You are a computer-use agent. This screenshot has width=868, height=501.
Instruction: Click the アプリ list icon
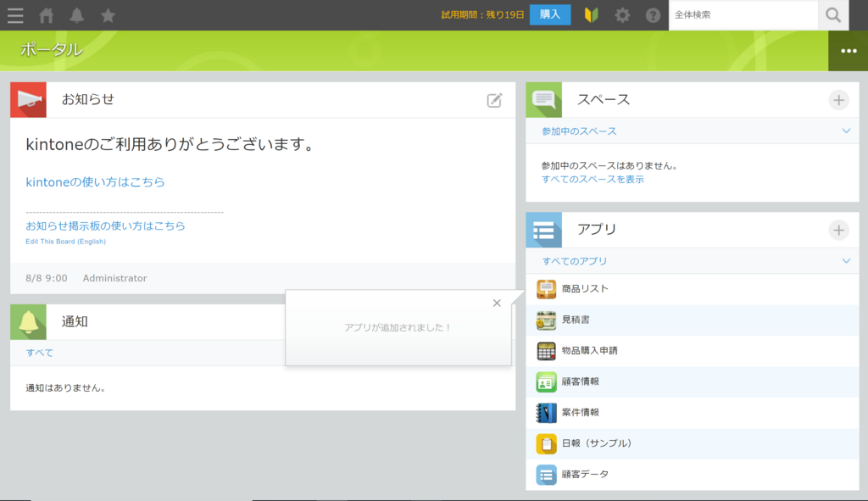click(x=543, y=230)
